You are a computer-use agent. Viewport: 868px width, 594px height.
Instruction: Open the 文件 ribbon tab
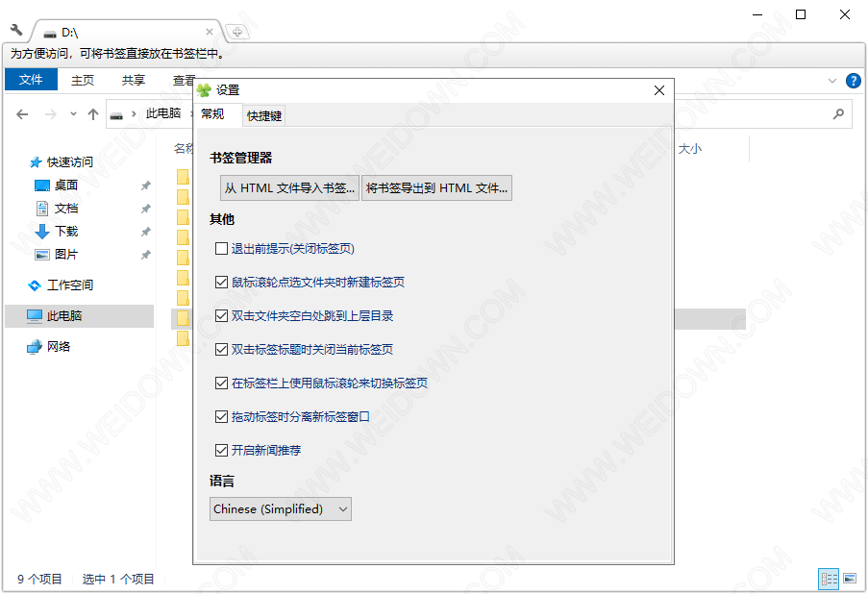31,80
